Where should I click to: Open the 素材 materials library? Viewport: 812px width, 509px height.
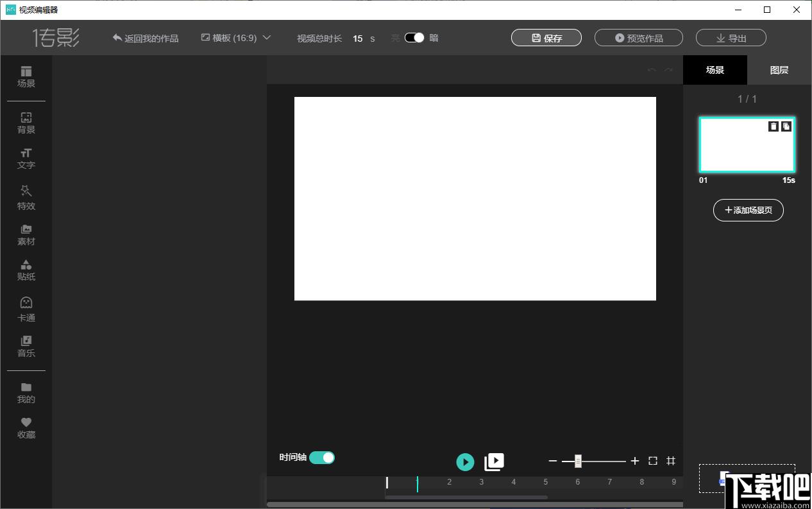point(26,235)
